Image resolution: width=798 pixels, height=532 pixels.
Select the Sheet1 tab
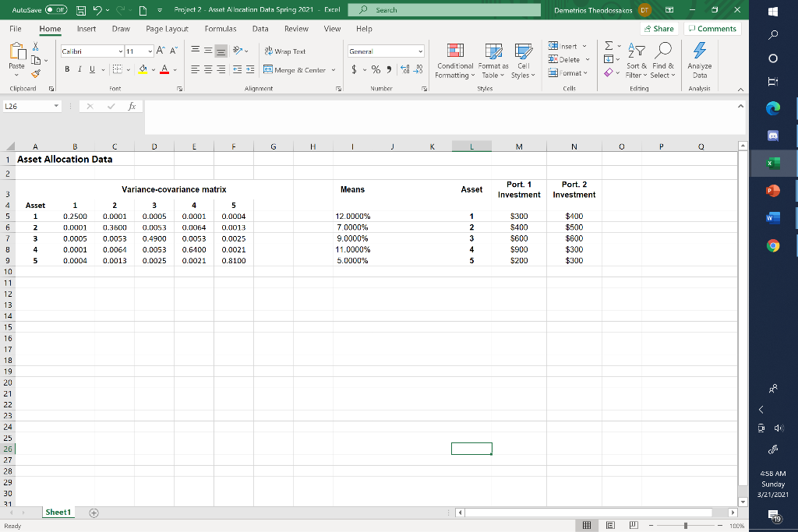[x=58, y=513]
